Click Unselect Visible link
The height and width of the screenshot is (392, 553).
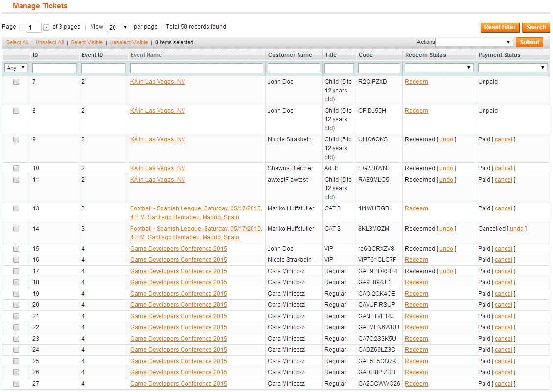pyautogui.click(x=129, y=43)
